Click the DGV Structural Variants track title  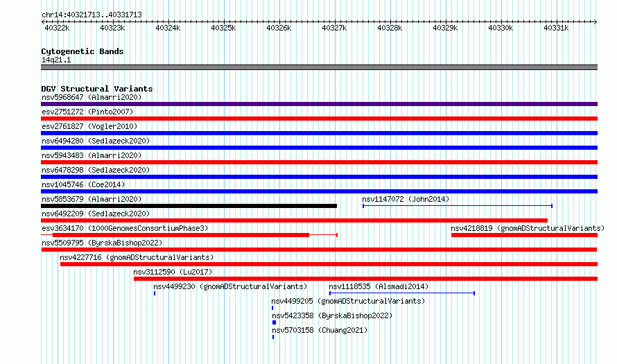coord(97,89)
